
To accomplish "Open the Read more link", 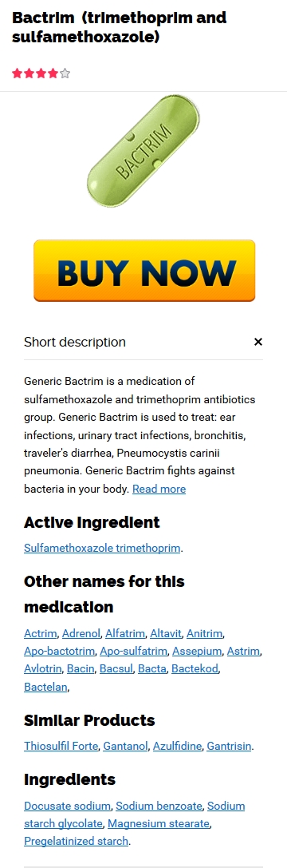I will (159, 489).
